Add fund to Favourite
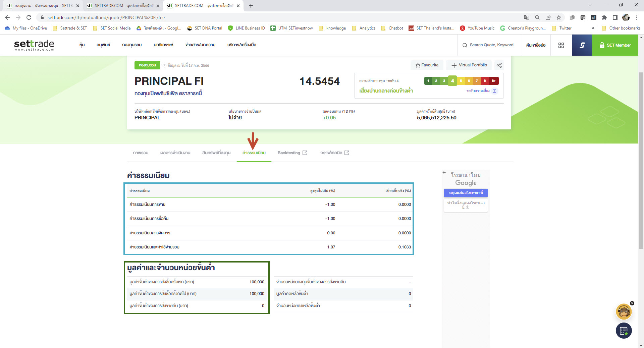 click(427, 65)
